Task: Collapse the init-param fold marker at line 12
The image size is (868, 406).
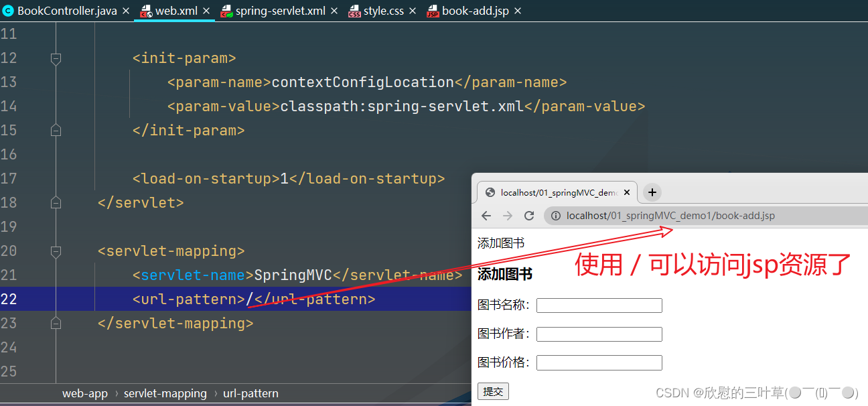Action: coord(56,58)
